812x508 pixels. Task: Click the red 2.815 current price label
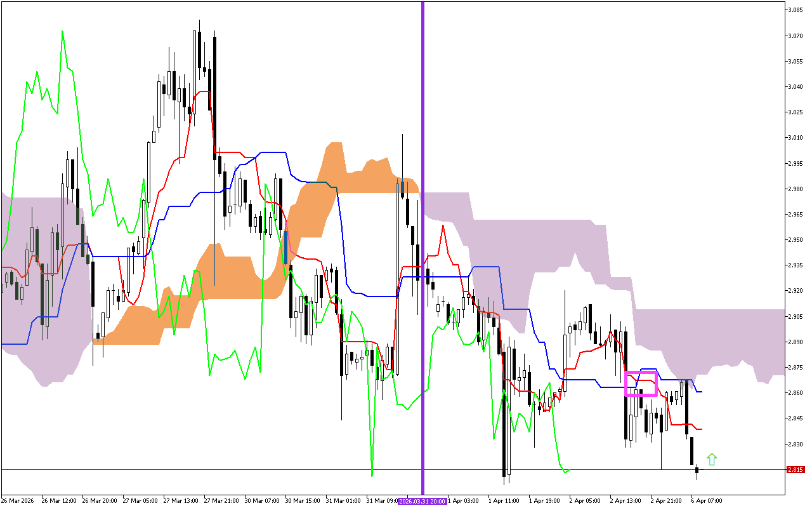click(x=796, y=470)
